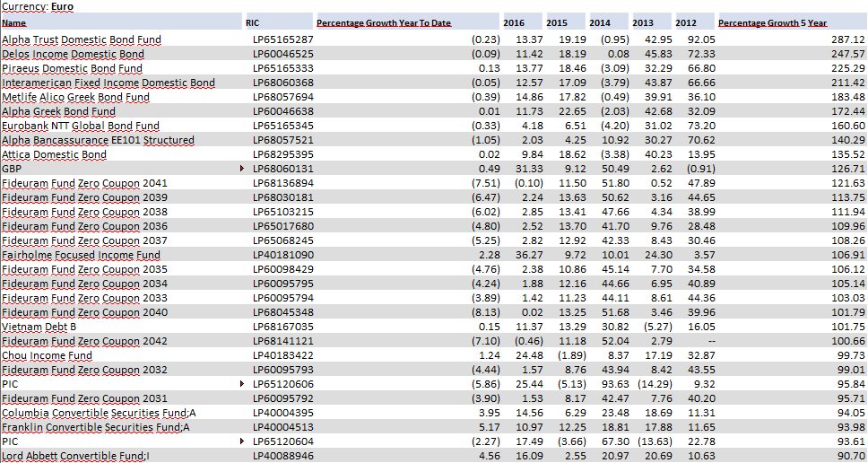The image size is (868, 463).
Task: Click red overflow marker beside LP65120606
Action: [x=241, y=384]
